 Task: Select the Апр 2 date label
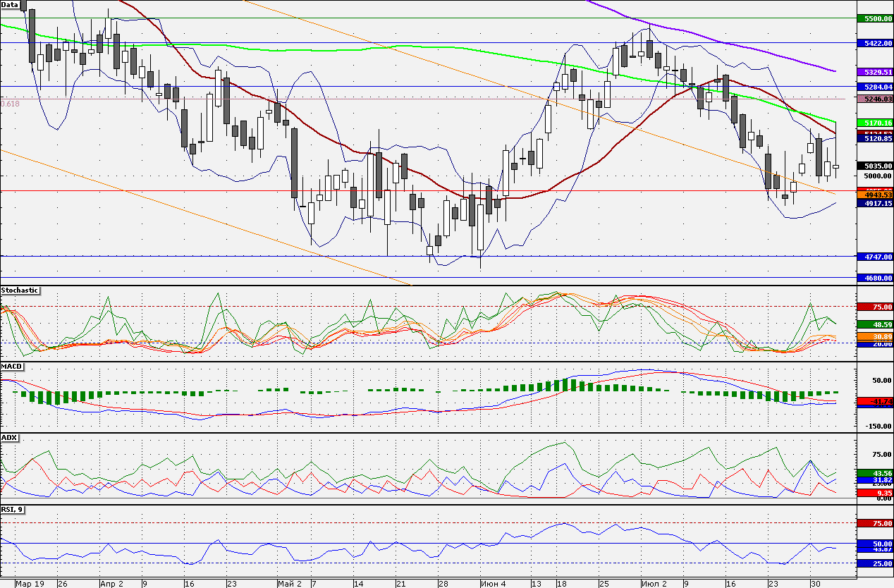[x=111, y=584]
